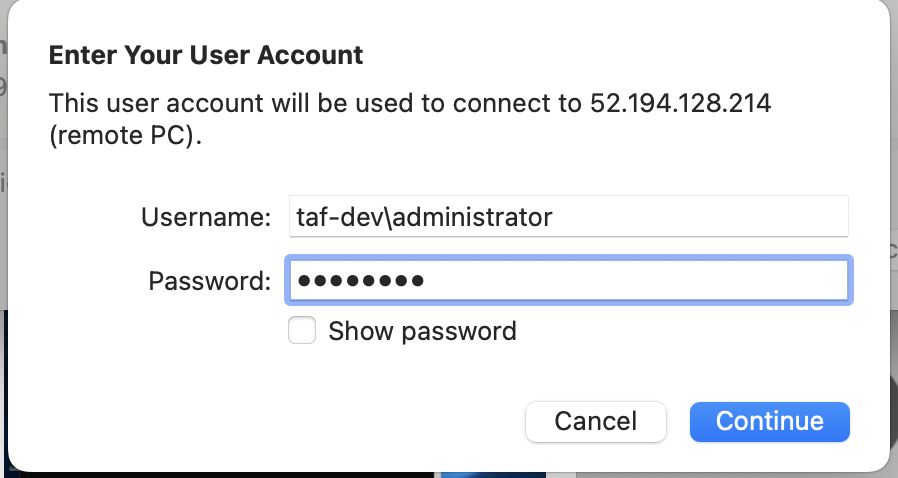Click the "Username:" field label
The height and width of the screenshot is (478, 898).
pyautogui.click(x=206, y=216)
